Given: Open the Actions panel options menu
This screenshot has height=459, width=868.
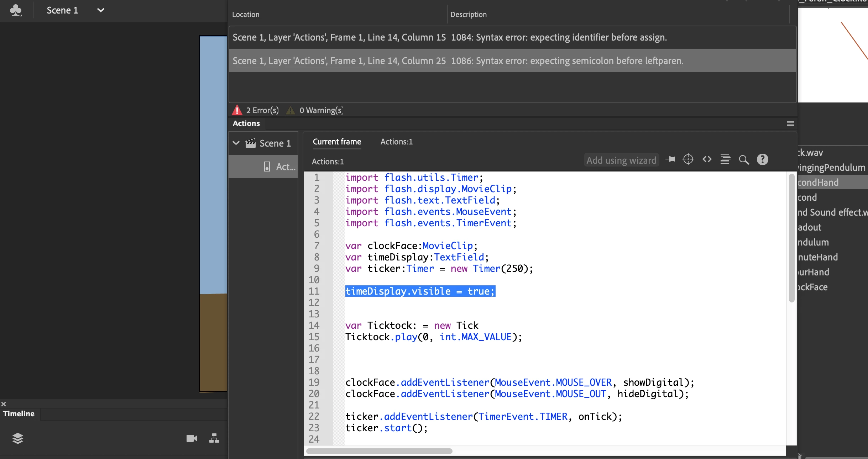Looking at the screenshot, I should [x=790, y=123].
